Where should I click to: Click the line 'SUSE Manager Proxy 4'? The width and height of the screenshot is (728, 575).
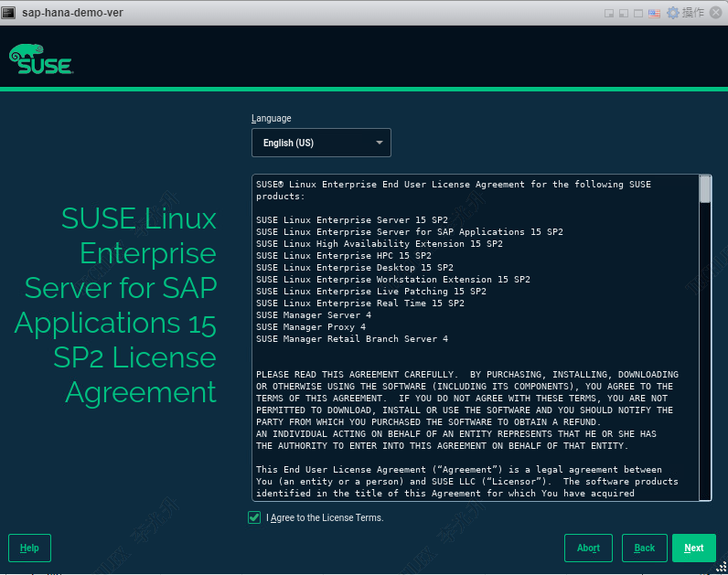[311, 326]
